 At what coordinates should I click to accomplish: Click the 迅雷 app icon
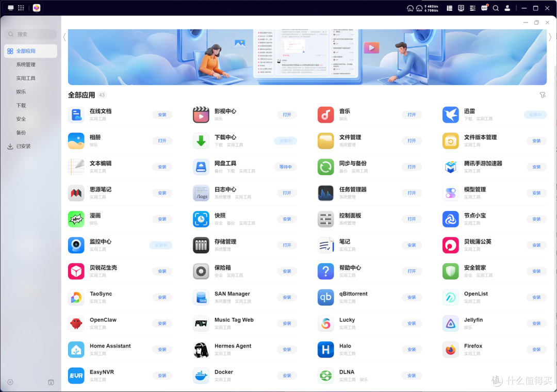point(450,115)
